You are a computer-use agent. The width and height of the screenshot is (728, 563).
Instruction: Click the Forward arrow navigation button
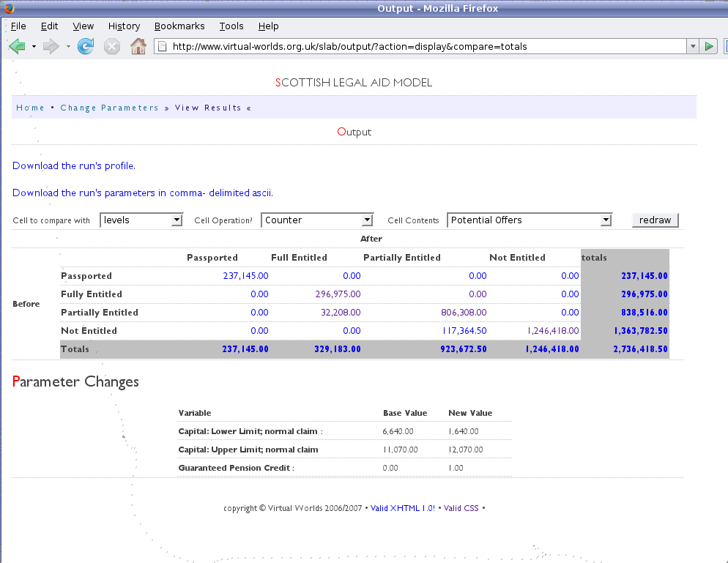click(51, 47)
